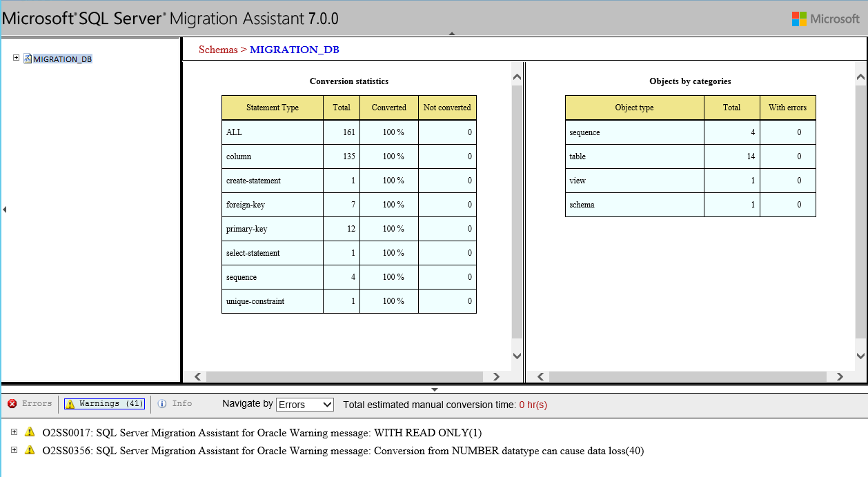Click the table total value 14

(x=751, y=156)
